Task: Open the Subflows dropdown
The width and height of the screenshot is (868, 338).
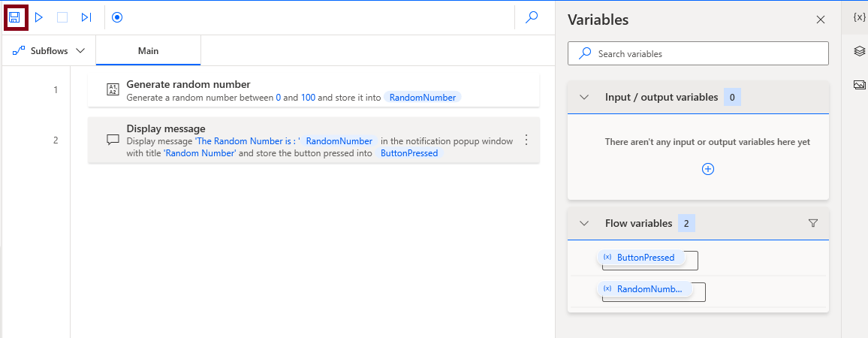Action: (x=49, y=51)
